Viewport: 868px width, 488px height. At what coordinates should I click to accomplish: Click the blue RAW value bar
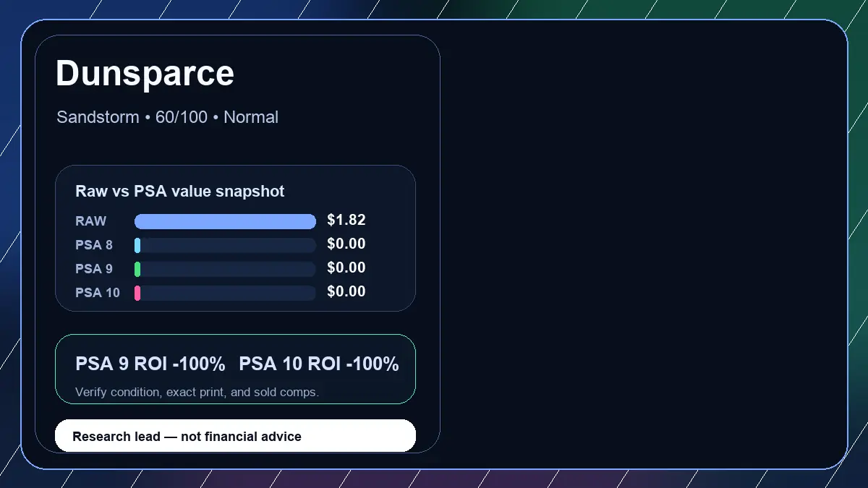[x=225, y=221]
